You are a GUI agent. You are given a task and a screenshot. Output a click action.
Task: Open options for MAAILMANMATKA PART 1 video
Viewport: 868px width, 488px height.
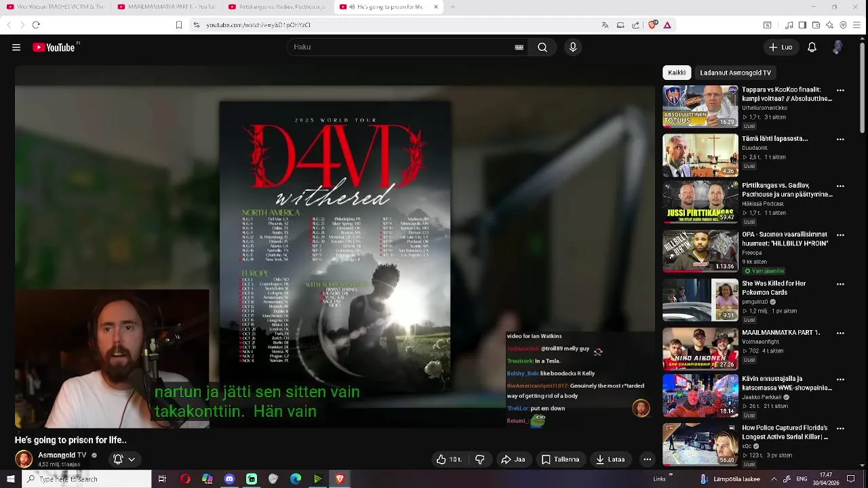click(840, 333)
